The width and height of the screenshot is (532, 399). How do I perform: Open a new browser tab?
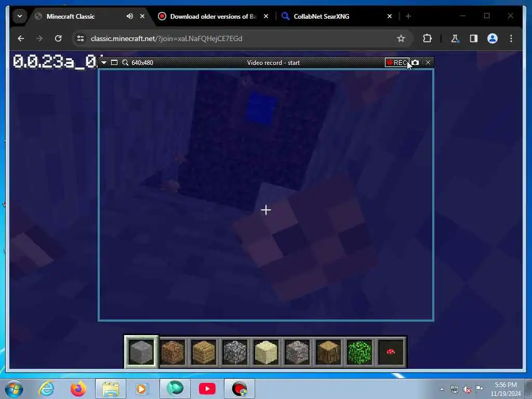click(408, 16)
